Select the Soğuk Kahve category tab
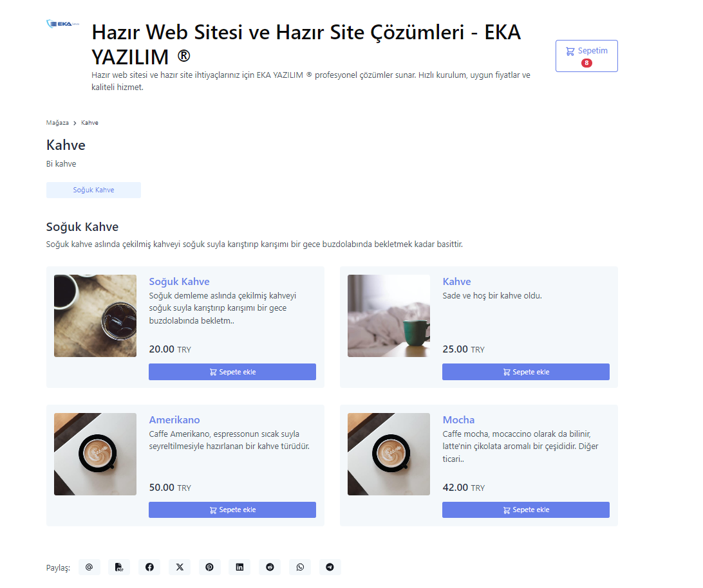This screenshot has height=588, width=703. pos(93,190)
